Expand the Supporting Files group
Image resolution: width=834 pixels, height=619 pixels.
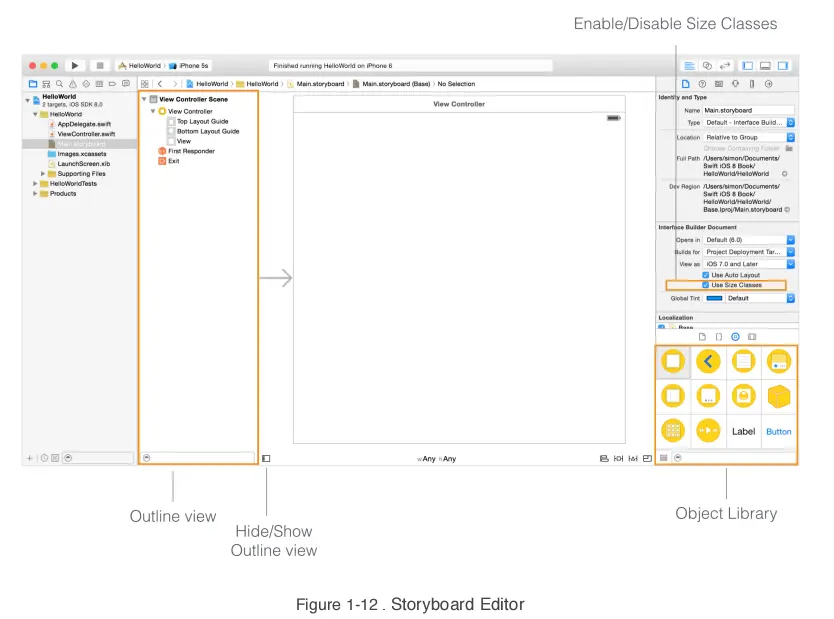pos(43,173)
